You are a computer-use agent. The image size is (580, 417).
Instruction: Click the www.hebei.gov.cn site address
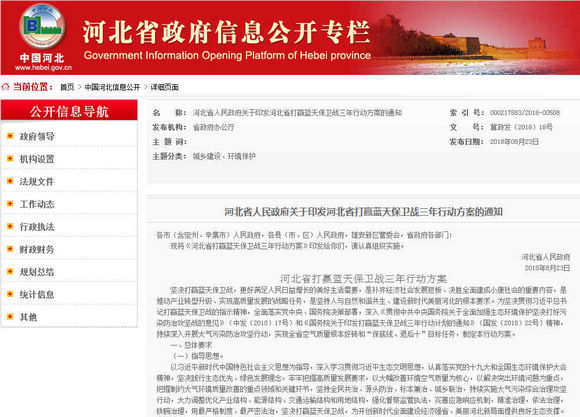[43, 68]
